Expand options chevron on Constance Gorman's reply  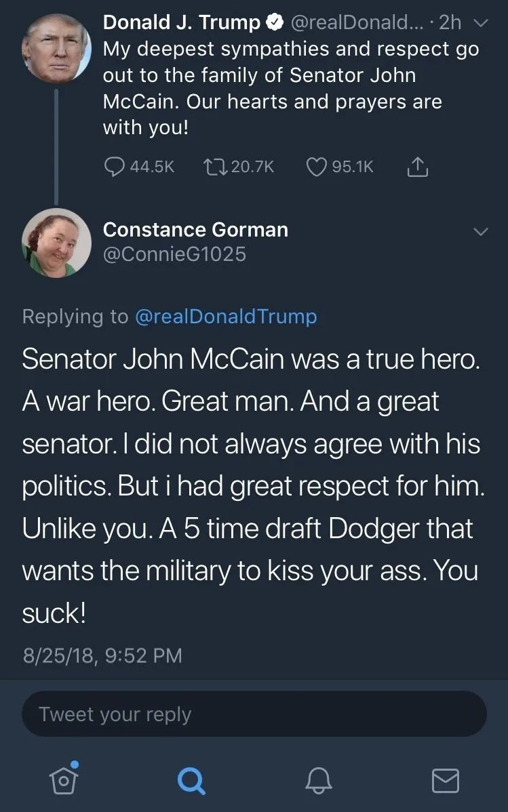point(480,231)
